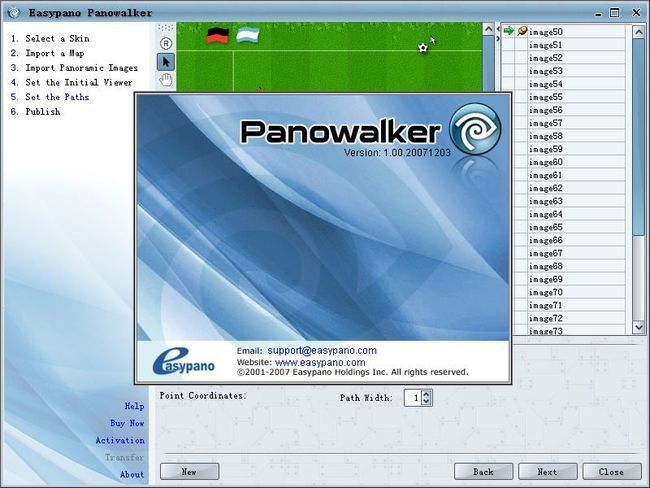The width and height of the screenshot is (650, 488).
Task: Open the About link
Action: coord(132,474)
